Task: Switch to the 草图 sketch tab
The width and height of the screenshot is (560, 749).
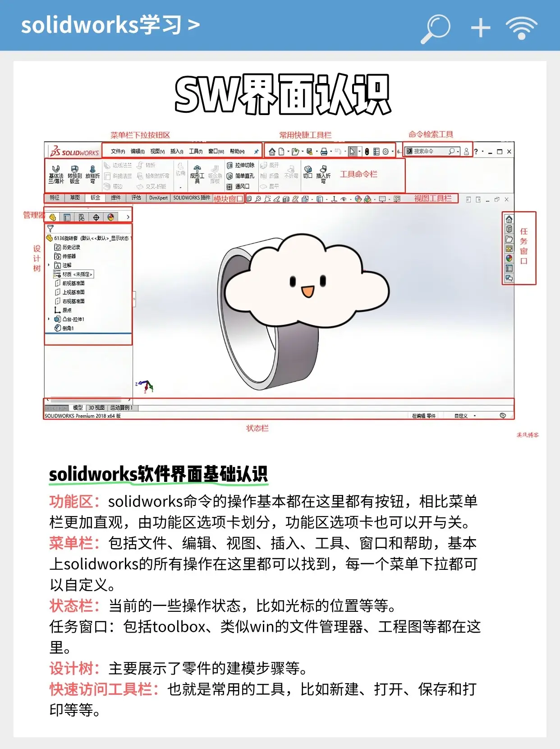Action: click(75, 198)
